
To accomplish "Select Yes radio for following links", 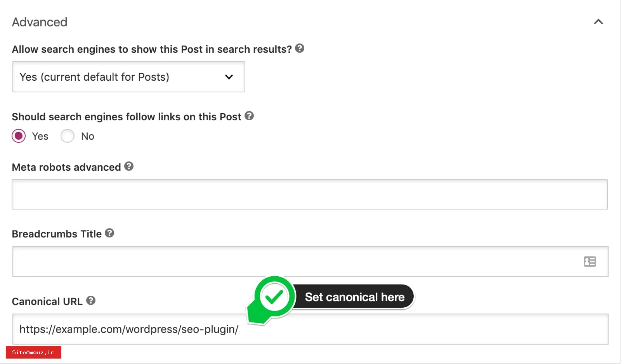I will [19, 136].
